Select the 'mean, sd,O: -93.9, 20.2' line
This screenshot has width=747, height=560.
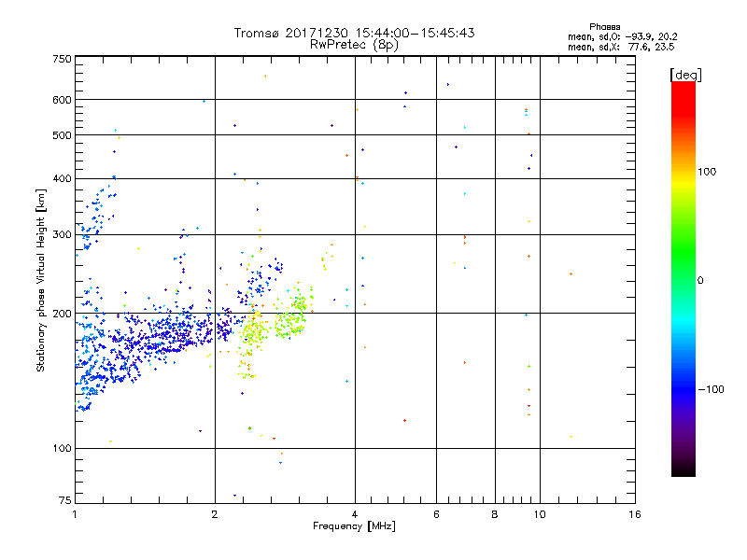[622, 36]
